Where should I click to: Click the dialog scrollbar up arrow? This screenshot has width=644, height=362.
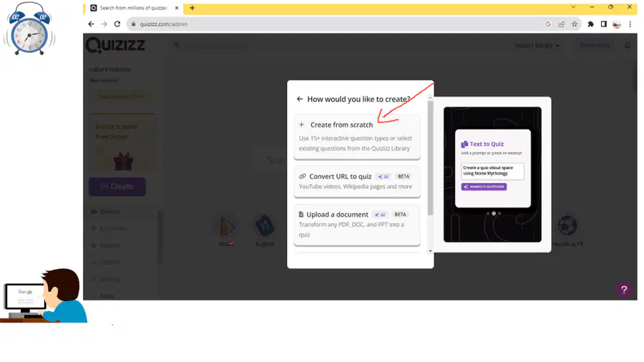coord(430,98)
